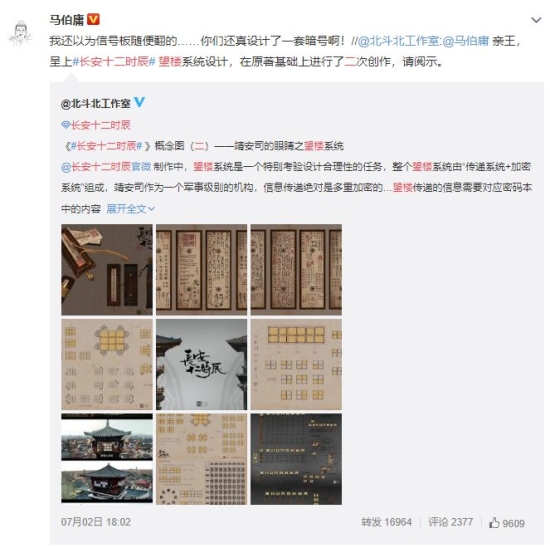The image size is (550, 548).
Task: Open the 07月02日 18:02 timestamp link
Action: [x=96, y=522]
